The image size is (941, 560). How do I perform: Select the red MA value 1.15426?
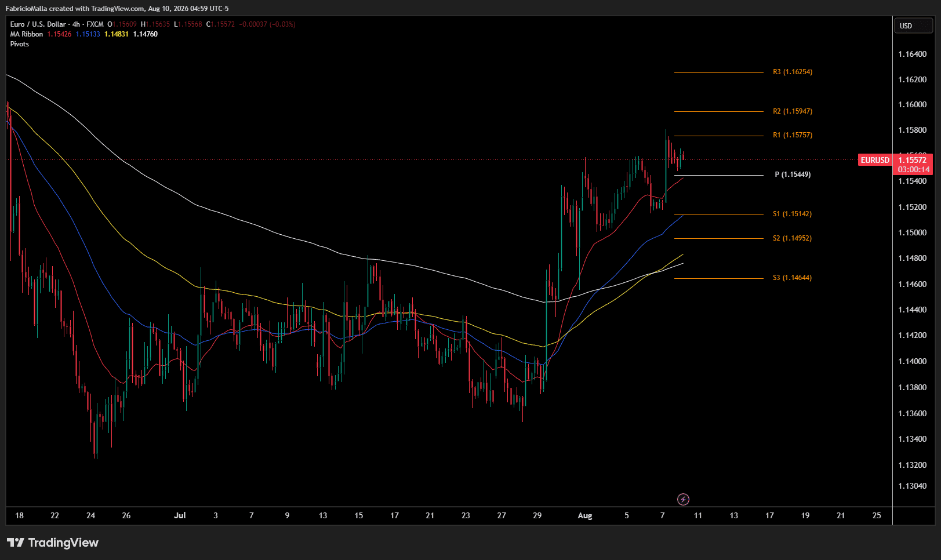[x=59, y=34]
